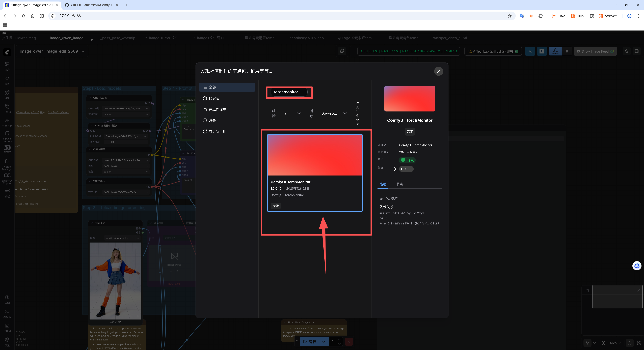Toggle the AITechLab source deployment checkbox
Screen dimensions: 644x350
coord(517,51)
